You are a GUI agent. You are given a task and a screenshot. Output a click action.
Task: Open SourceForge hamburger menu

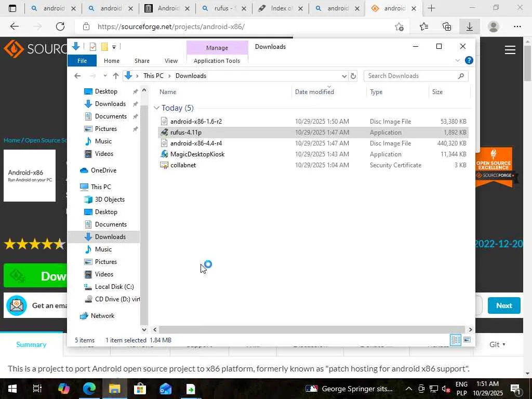pyautogui.click(x=510, y=50)
